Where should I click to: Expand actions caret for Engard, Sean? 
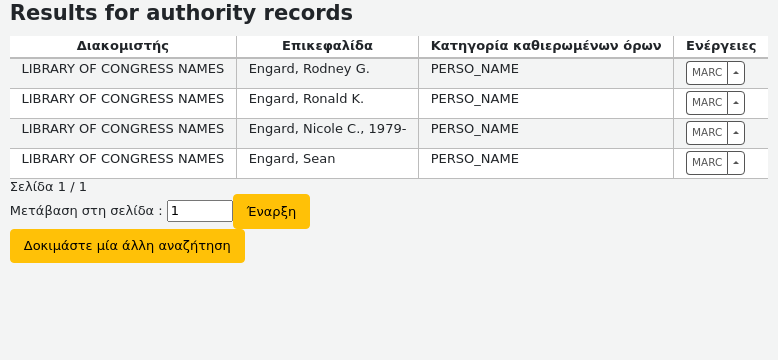tap(736, 163)
